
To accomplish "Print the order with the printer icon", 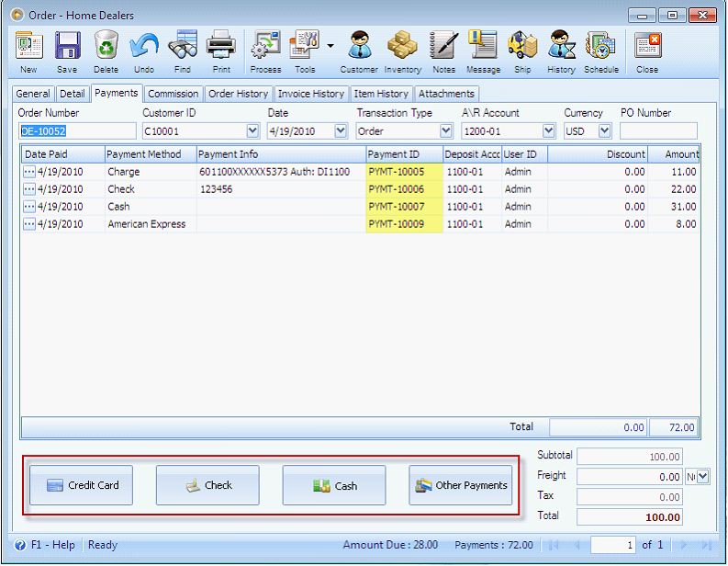I will point(221,45).
